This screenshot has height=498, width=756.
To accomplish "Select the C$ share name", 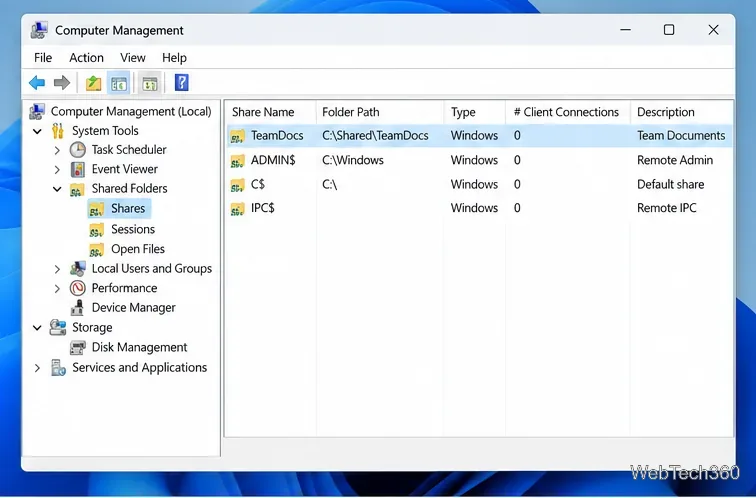I will pyautogui.click(x=258, y=184).
